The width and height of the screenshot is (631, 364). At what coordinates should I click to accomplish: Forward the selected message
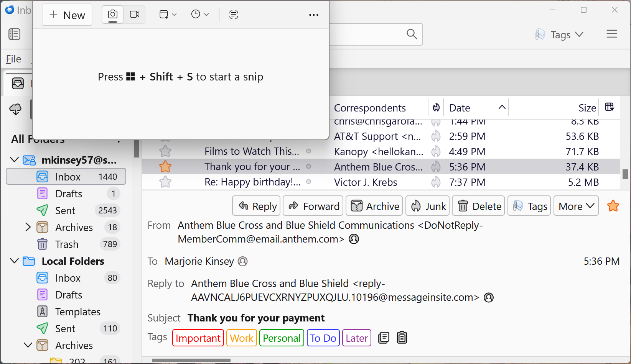[x=313, y=206]
